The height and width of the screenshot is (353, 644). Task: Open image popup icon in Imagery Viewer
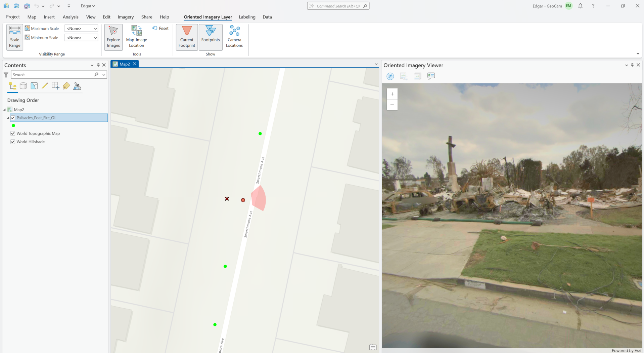[431, 76]
